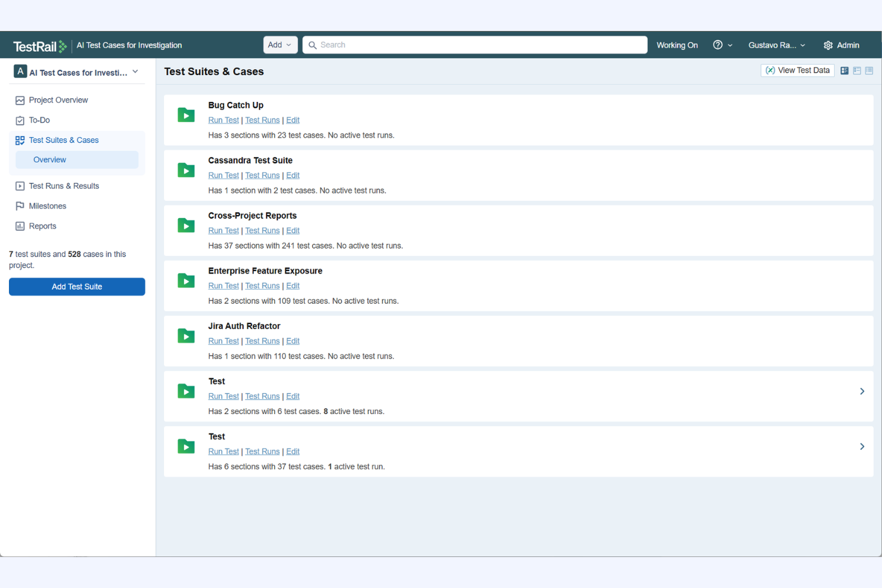Click the green run icon beside Bug Catch Up
This screenshot has height=588, width=882.
pyautogui.click(x=186, y=114)
